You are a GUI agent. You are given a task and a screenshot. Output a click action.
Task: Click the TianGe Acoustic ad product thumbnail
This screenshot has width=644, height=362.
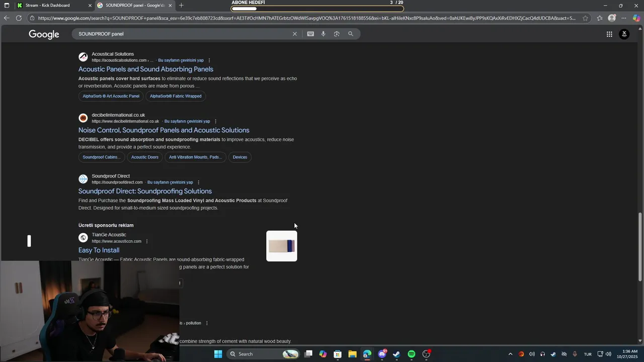pyautogui.click(x=282, y=246)
